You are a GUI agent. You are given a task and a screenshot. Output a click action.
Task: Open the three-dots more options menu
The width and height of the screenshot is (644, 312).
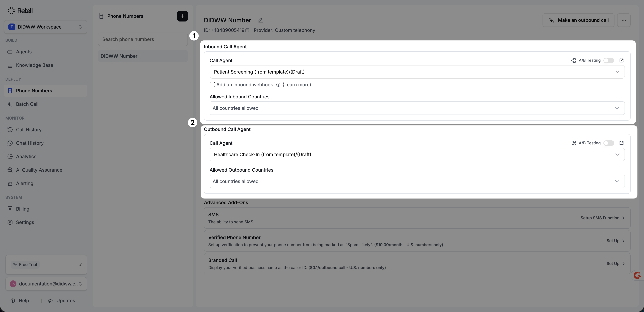(x=624, y=20)
